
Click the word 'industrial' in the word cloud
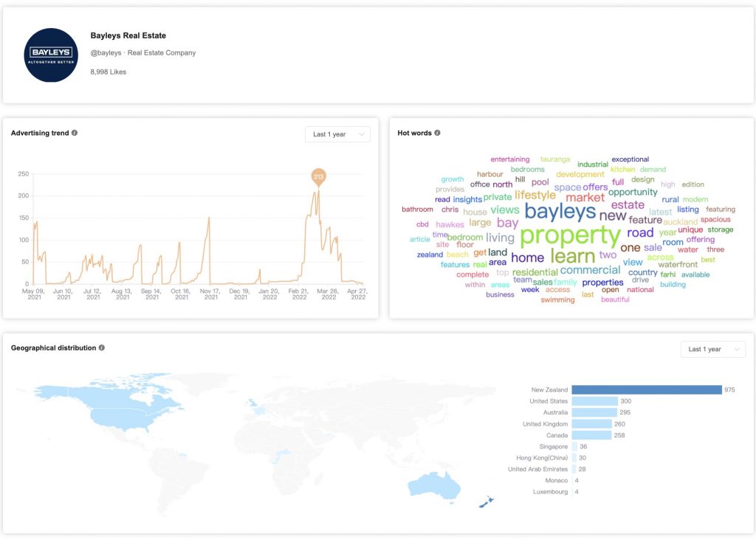pos(593,165)
